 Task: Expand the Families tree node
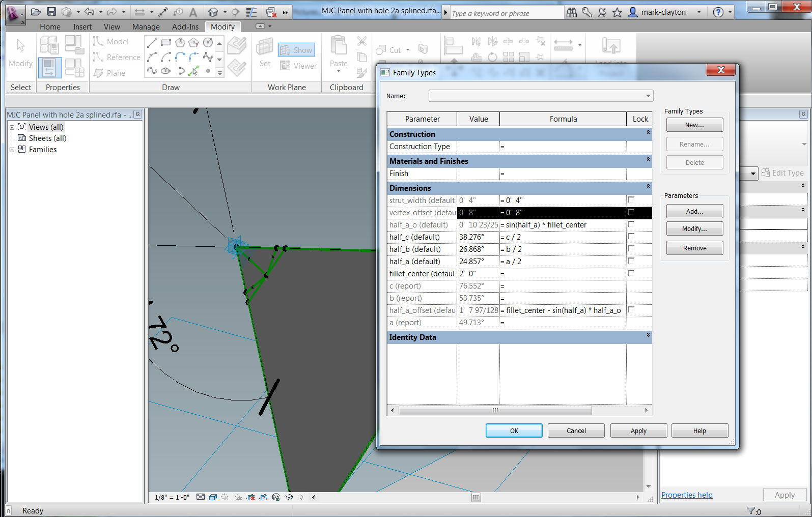pyautogui.click(x=12, y=150)
